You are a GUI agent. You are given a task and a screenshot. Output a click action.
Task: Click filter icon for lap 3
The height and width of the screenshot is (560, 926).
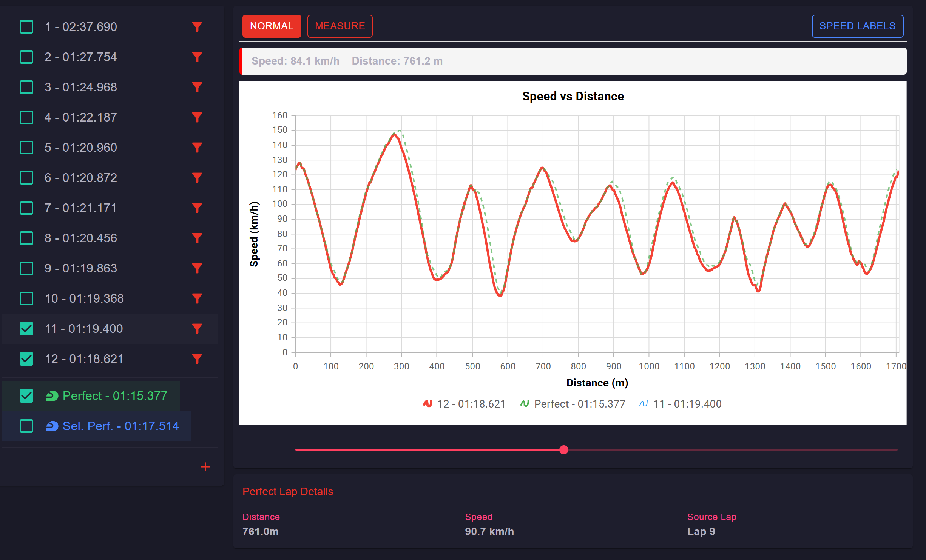[197, 87]
